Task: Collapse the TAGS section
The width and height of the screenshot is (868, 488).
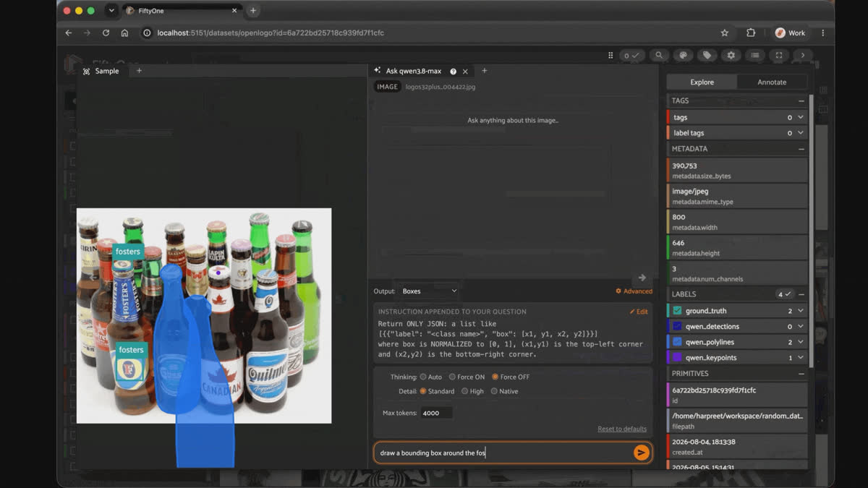Action: 801,101
